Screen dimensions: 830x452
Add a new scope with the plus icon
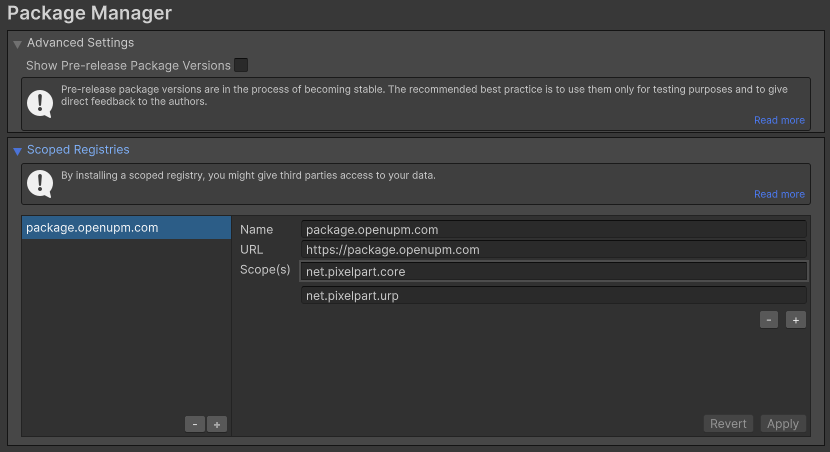795,320
